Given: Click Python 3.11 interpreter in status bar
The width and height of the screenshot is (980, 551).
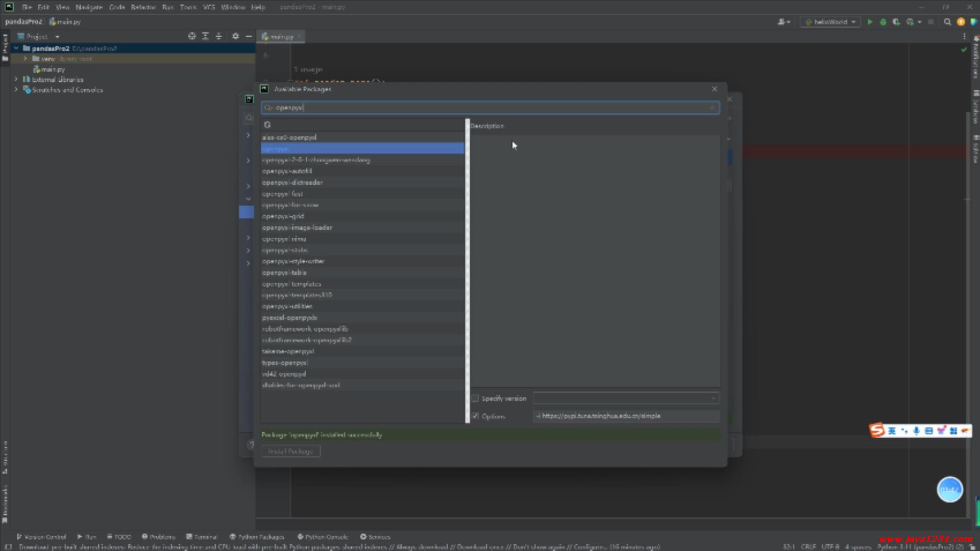Looking at the screenshot, I should click(920, 547).
